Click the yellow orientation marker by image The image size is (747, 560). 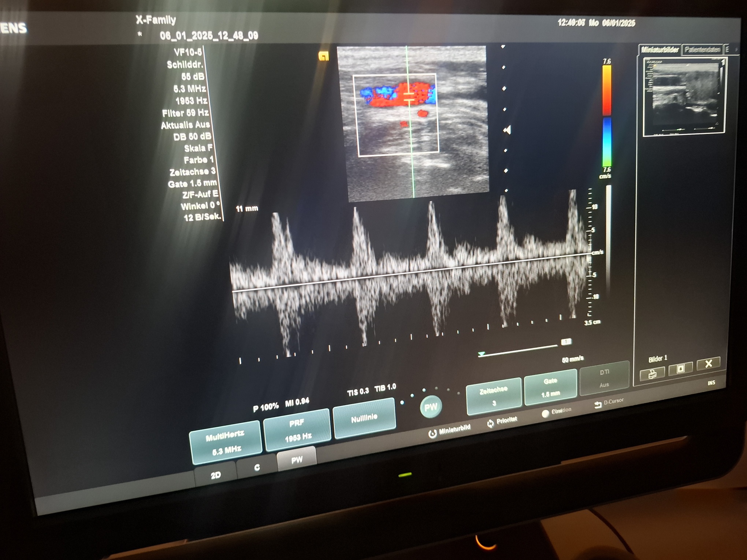[x=324, y=56]
